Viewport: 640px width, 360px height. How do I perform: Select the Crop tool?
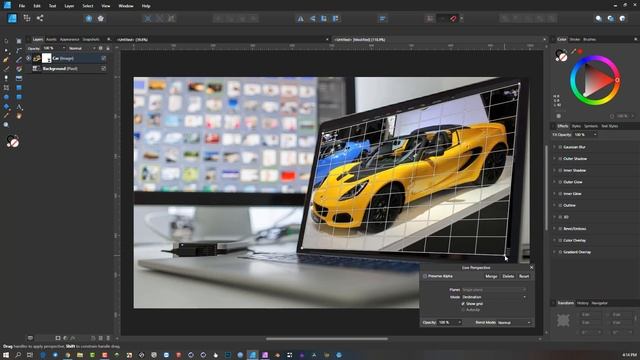(6, 88)
